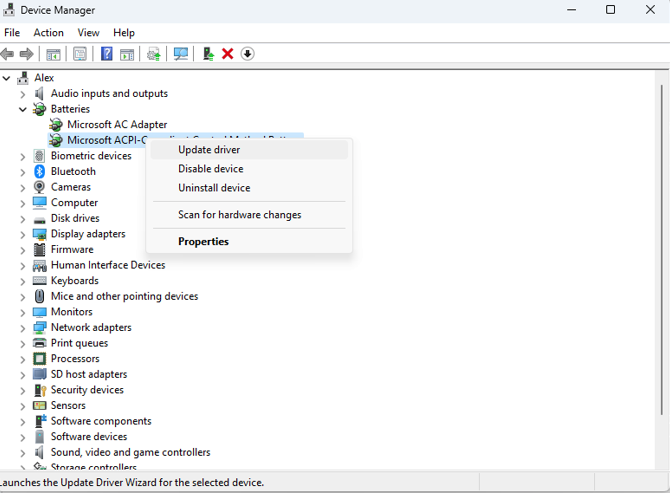The image size is (670, 493).
Task: Open Help via blue question-mark icon
Action: [106, 54]
